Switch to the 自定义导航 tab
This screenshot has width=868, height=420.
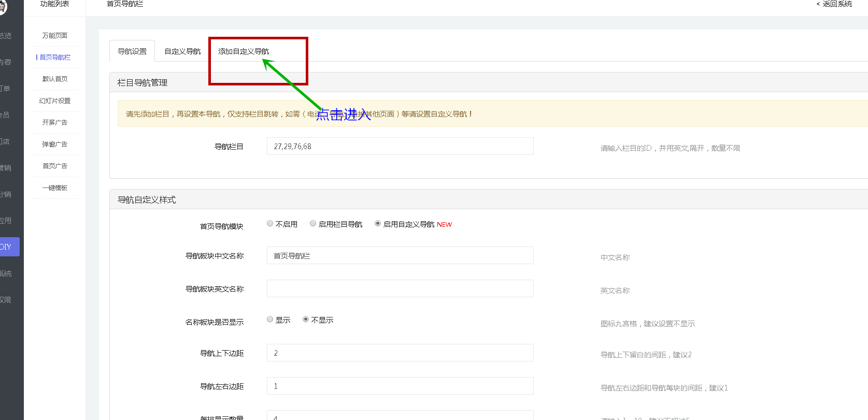182,51
